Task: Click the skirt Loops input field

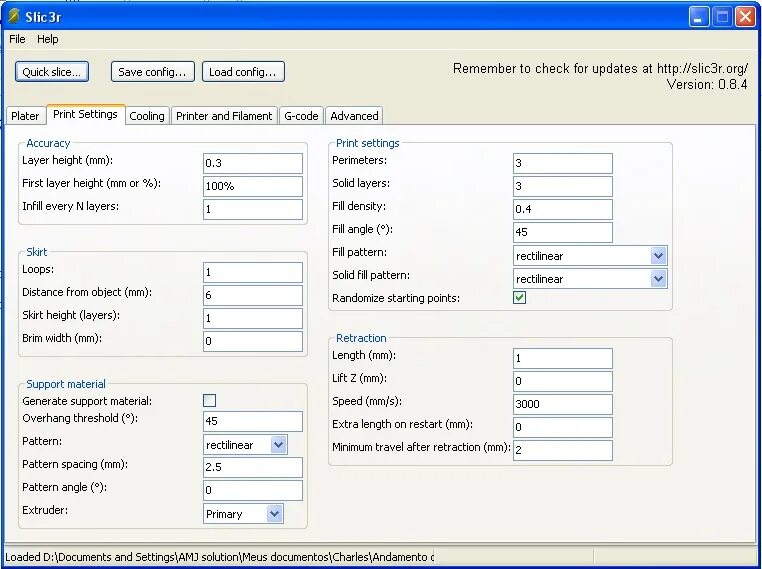Action: 253,272
